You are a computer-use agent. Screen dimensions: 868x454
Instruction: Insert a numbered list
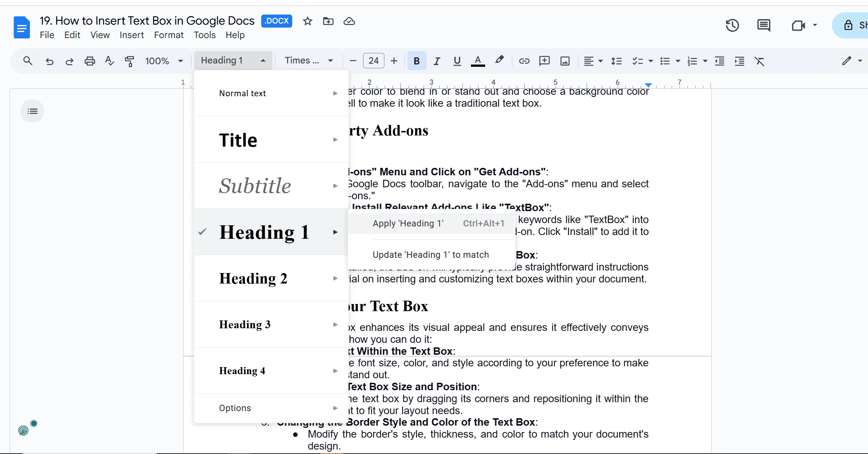click(692, 61)
